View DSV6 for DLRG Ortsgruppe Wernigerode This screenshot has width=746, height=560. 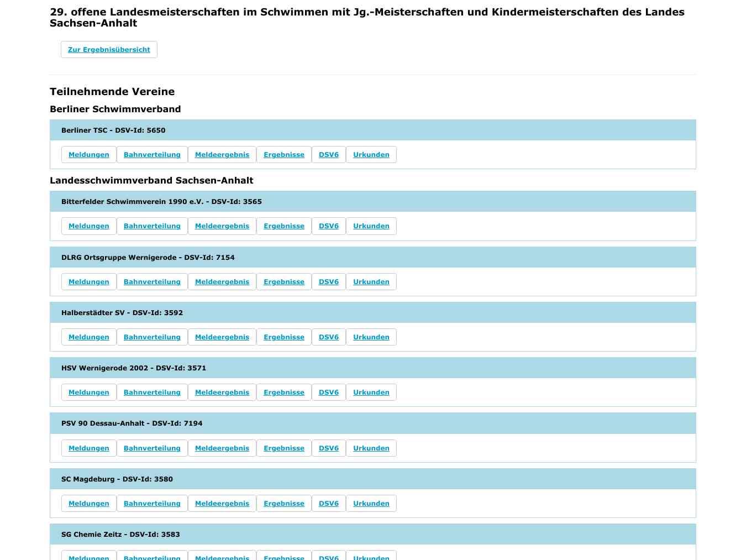coord(328,281)
